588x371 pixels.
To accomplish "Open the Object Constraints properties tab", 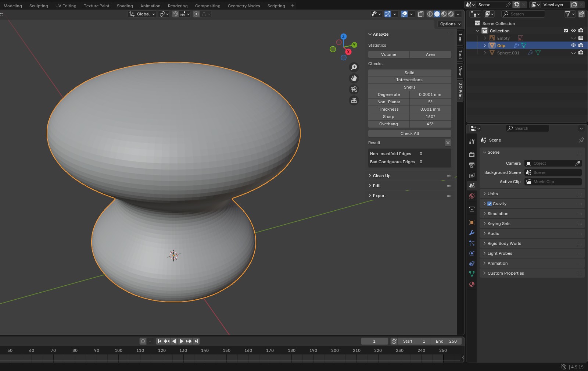I will tap(472, 264).
